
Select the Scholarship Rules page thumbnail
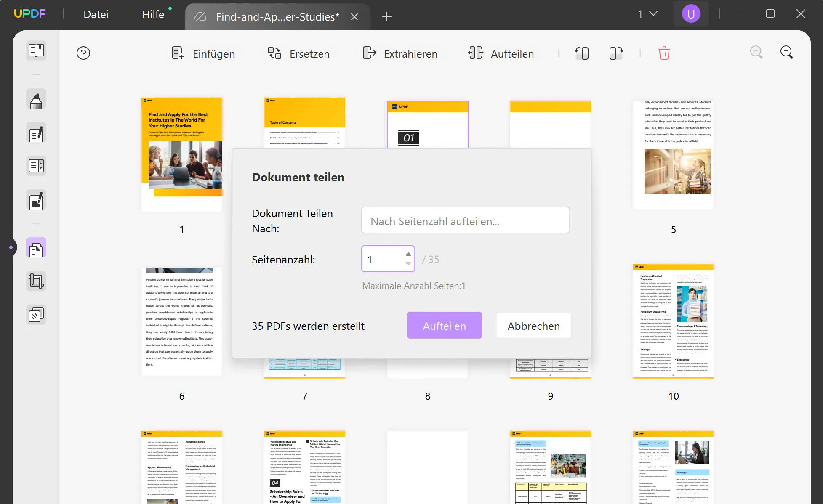click(305, 467)
